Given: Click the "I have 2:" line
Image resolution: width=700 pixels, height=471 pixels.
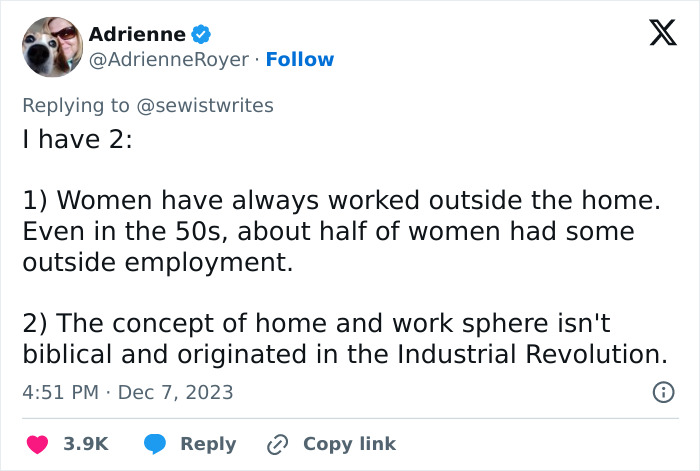Looking at the screenshot, I should [77, 140].
